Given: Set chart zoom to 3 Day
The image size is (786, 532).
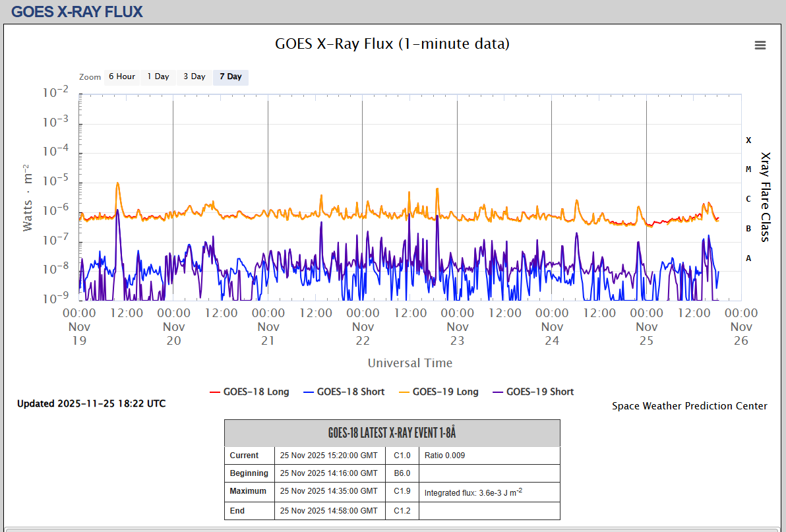Looking at the screenshot, I should point(195,76).
